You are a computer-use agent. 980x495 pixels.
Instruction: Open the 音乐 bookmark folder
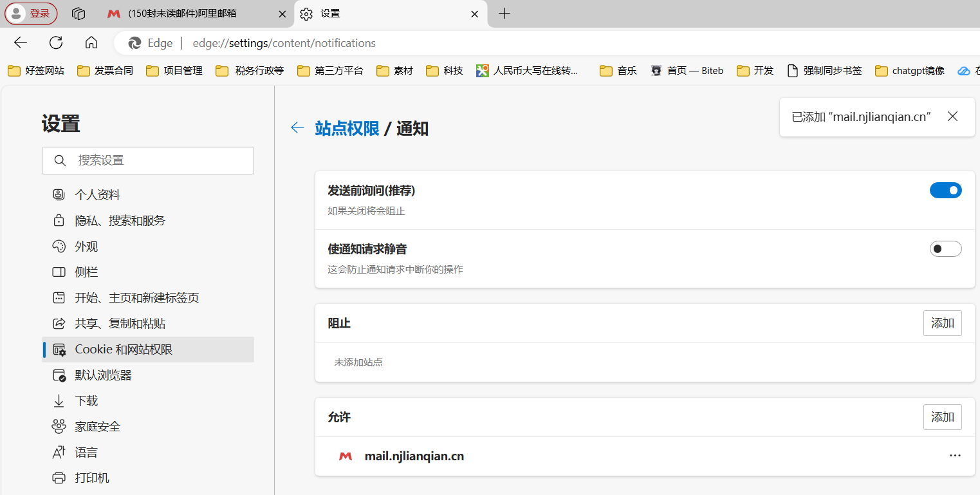pos(618,71)
